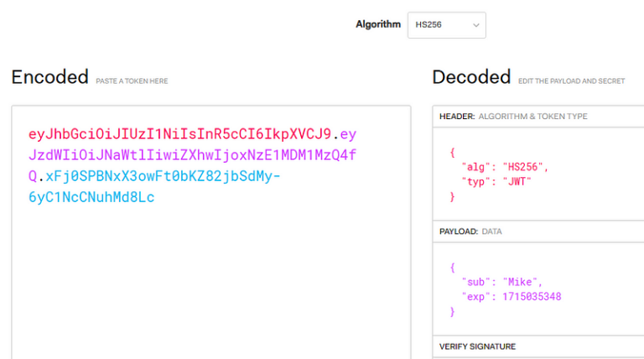The height and width of the screenshot is (359, 644).
Task: Click the 'Paste a token here' hint
Action: coord(132,81)
